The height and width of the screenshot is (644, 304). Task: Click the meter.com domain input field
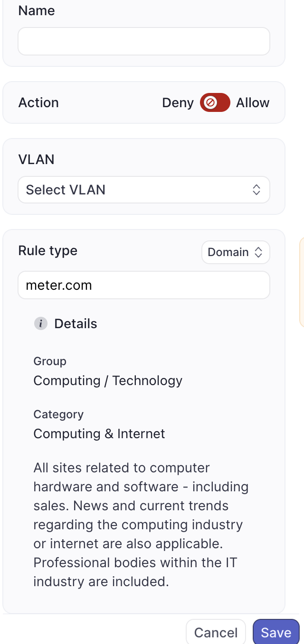(143, 285)
